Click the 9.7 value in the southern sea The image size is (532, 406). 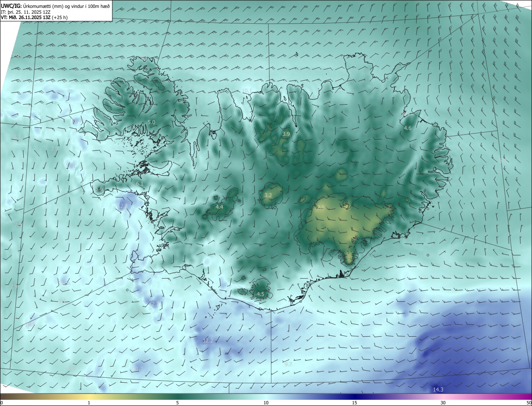[x=288, y=364]
